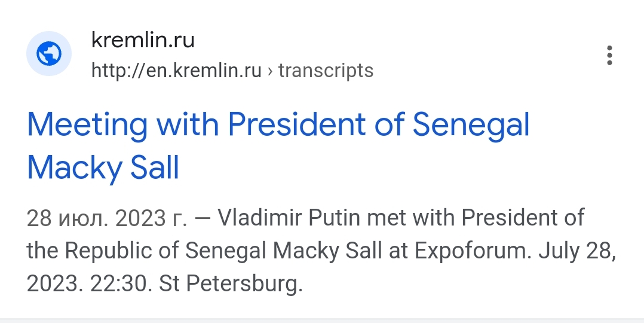Click the globe favicon for kremlin.ru
Viewport: 644px width, 323px height.
pyautogui.click(x=49, y=55)
